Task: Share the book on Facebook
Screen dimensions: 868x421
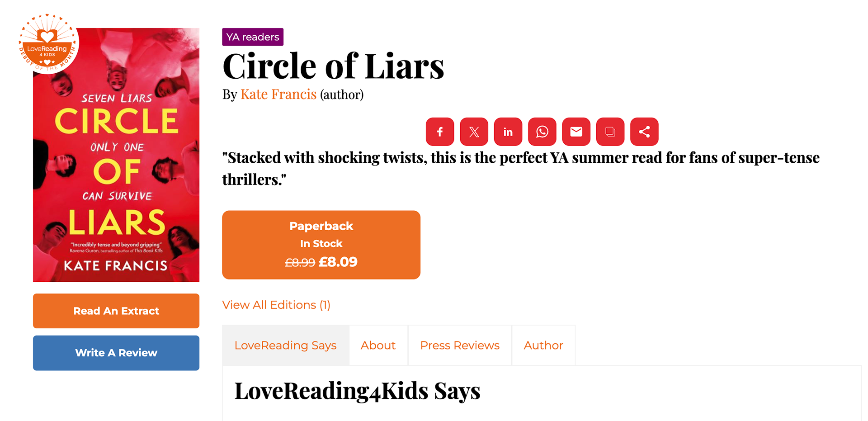Action: coord(439,132)
